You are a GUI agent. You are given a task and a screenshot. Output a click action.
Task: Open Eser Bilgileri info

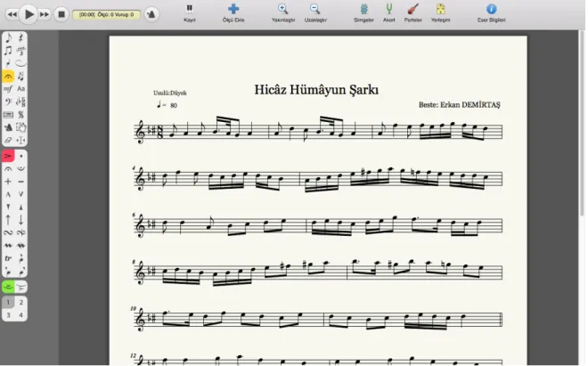pyautogui.click(x=491, y=12)
